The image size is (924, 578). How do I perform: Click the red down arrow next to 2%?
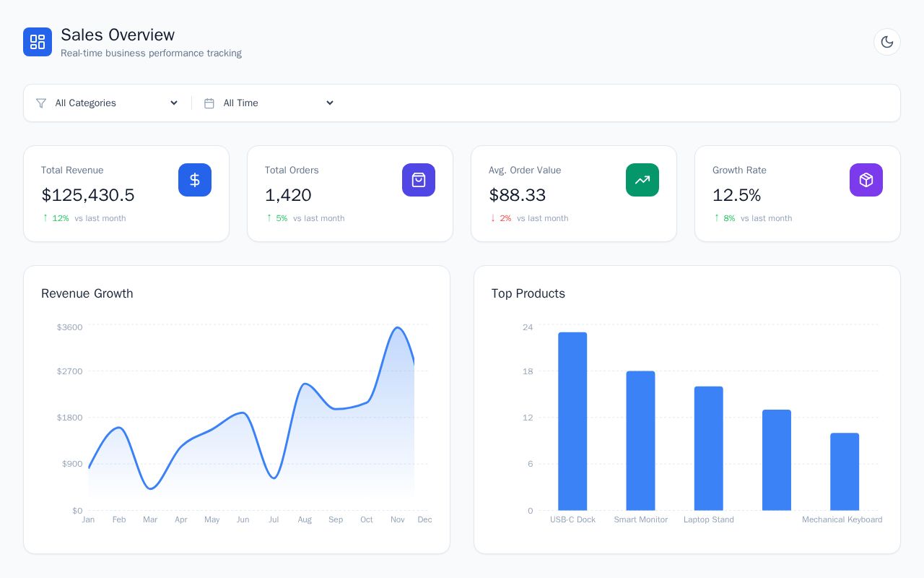[x=493, y=217]
